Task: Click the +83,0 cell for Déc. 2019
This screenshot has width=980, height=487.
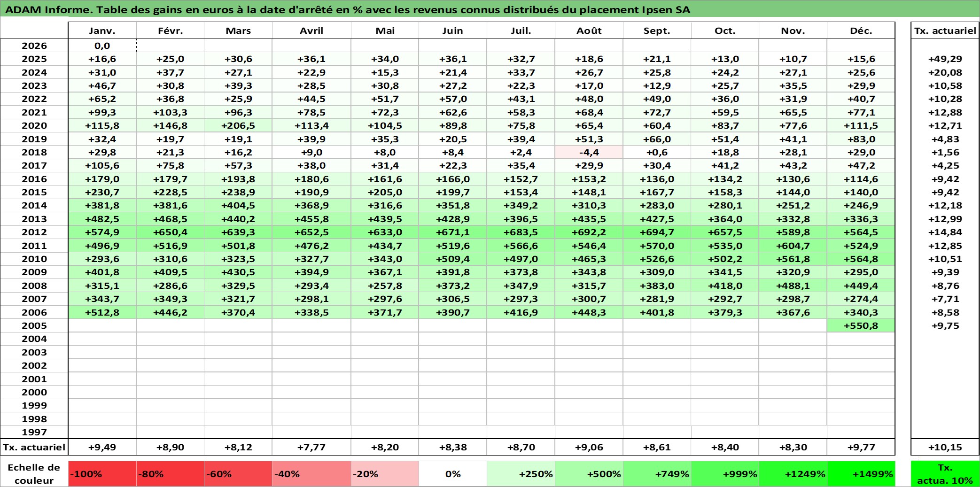Action: (x=861, y=139)
